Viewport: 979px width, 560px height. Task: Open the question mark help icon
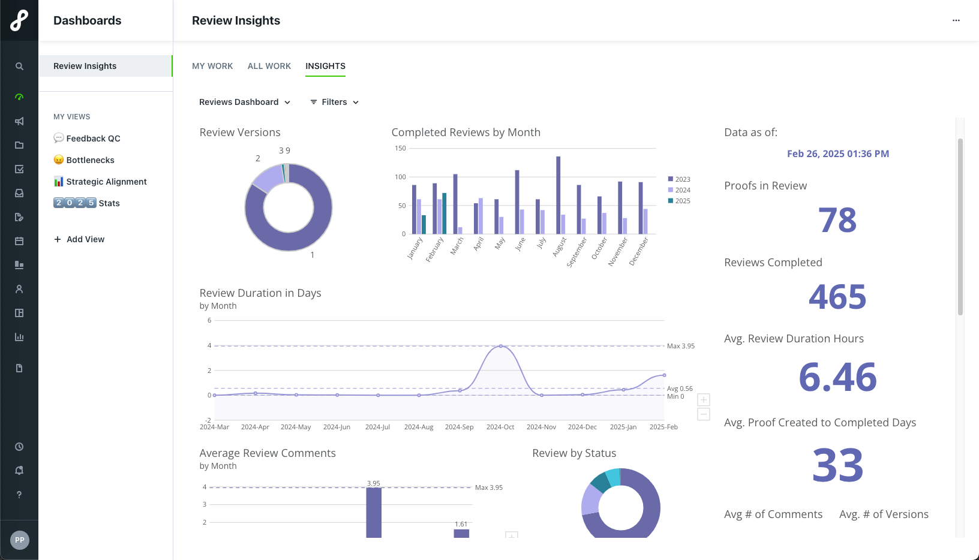pyautogui.click(x=19, y=495)
